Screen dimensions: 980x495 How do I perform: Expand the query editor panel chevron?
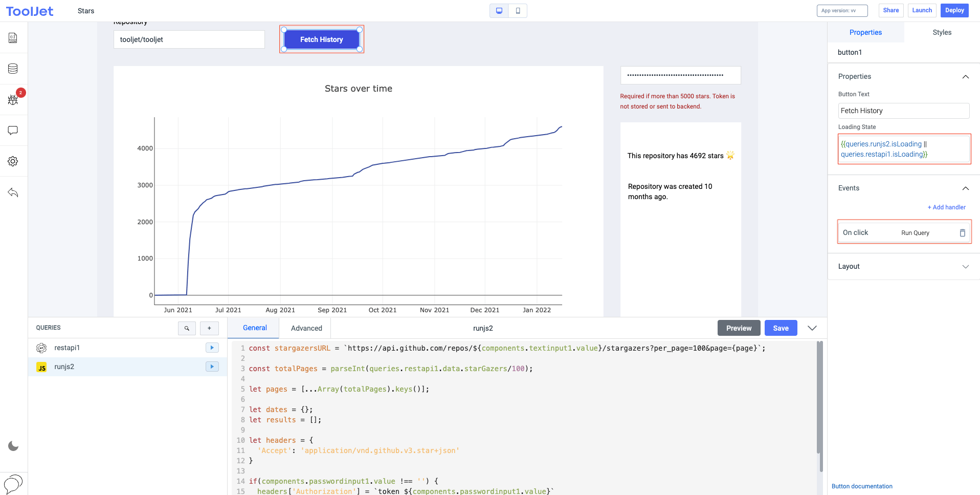(812, 328)
